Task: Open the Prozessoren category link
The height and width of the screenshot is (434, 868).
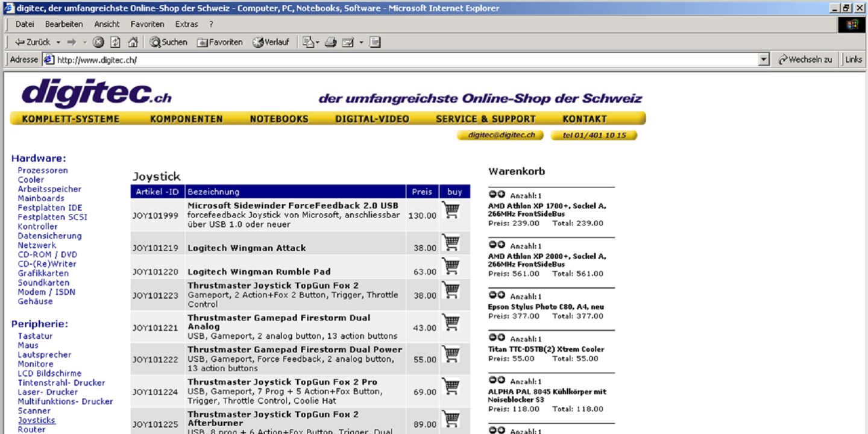Action: pyautogui.click(x=43, y=171)
